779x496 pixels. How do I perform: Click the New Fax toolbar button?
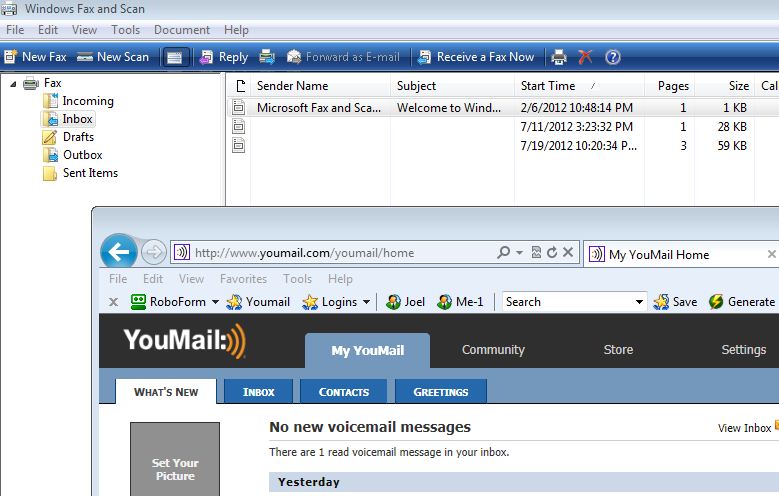click(35, 57)
